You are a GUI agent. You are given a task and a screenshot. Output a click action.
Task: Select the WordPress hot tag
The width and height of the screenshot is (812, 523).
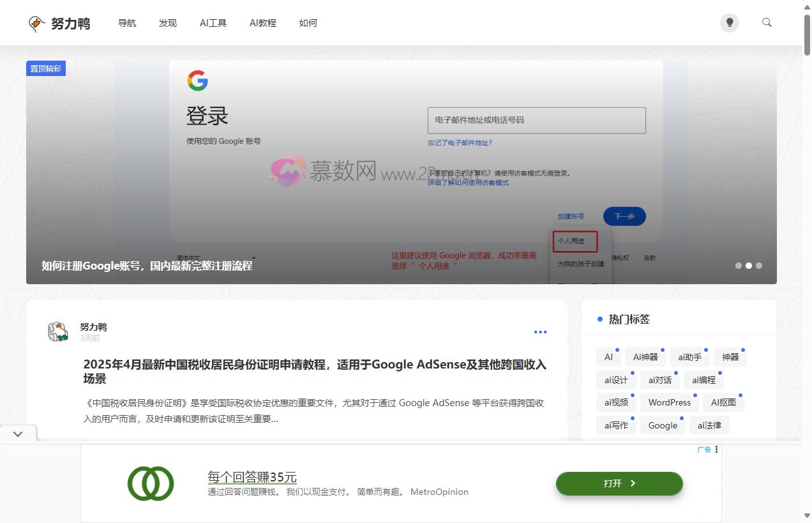point(669,402)
